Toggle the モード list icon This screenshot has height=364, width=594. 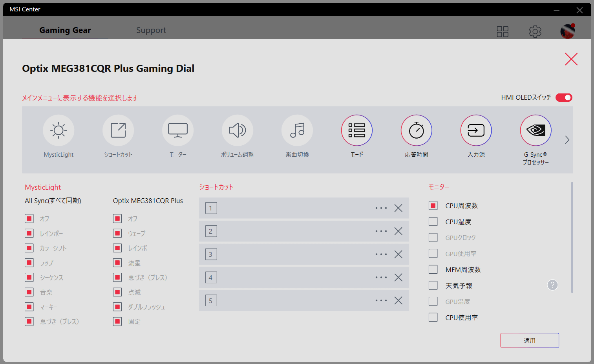coord(357,130)
